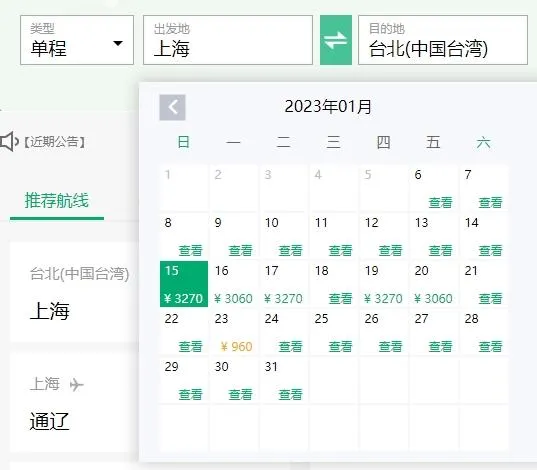537x470 pixels.
Task: Swap departure and destination cities
Action: (x=336, y=40)
